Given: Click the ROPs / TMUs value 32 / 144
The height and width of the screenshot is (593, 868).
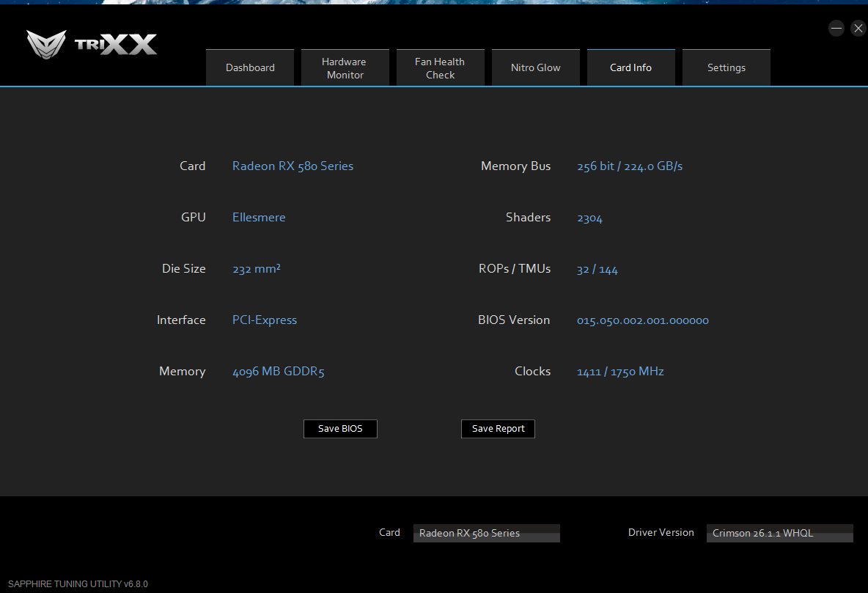Looking at the screenshot, I should coord(597,270).
